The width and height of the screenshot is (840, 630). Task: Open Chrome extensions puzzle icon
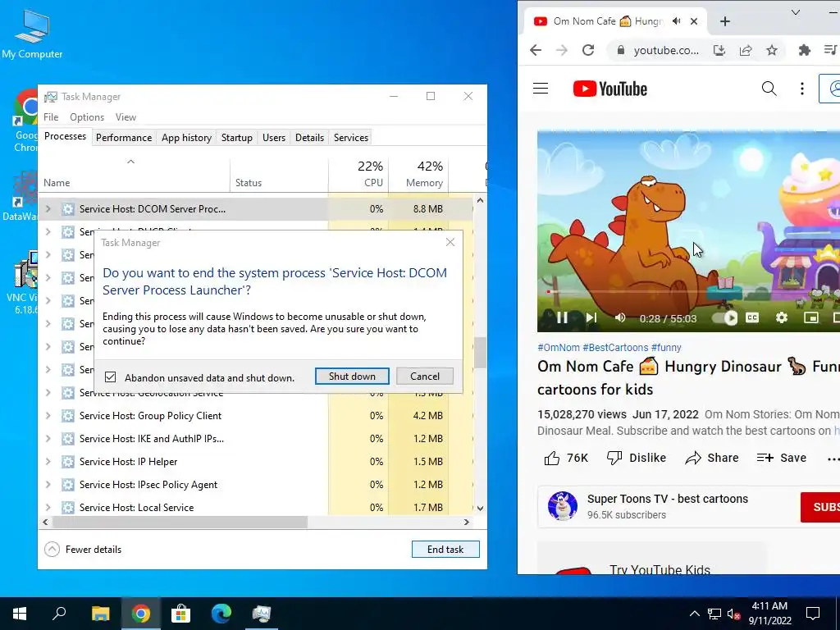tap(804, 50)
